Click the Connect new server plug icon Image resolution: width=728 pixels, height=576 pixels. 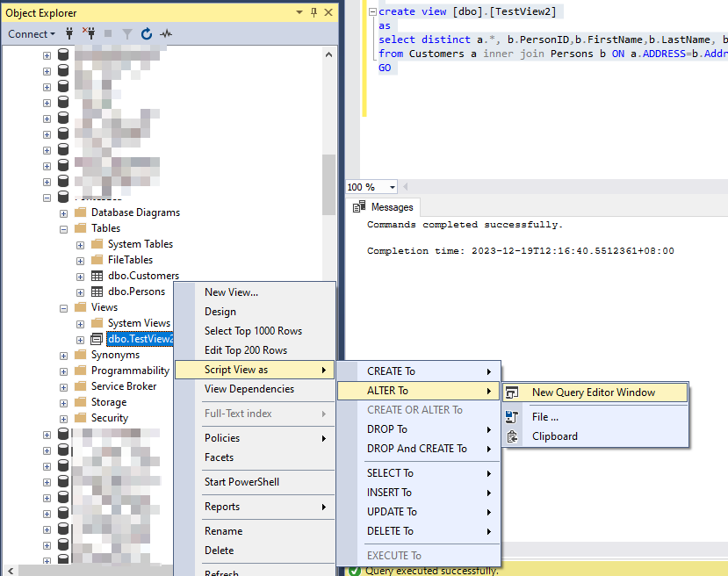point(69,33)
